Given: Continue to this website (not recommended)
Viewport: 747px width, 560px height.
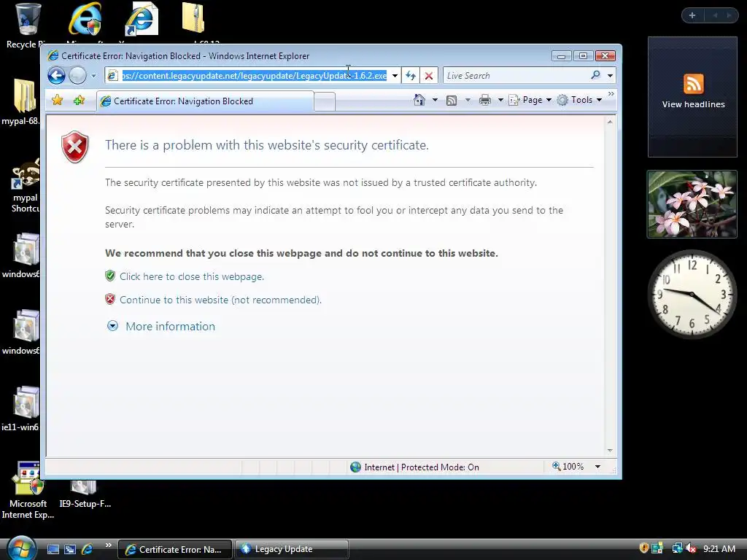Looking at the screenshot, I should tap(220, 300).
